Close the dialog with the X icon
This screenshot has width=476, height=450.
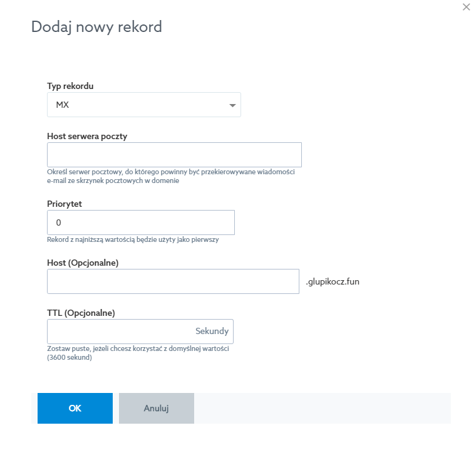[466, 8]
